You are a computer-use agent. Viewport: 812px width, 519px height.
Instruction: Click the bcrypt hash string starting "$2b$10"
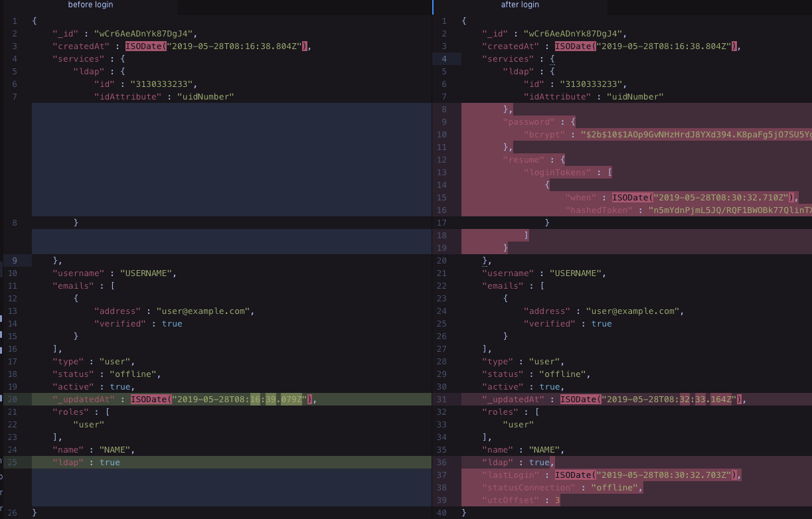[696, 135]
